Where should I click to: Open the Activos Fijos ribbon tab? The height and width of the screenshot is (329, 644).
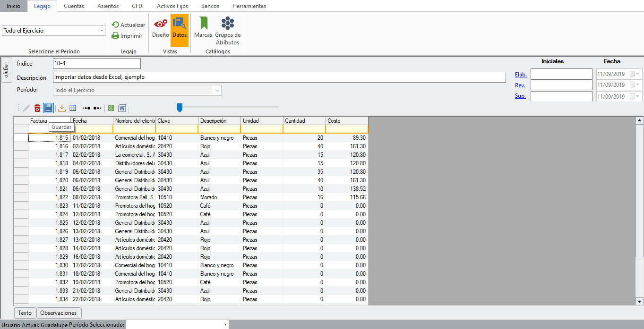coord(172,6)
